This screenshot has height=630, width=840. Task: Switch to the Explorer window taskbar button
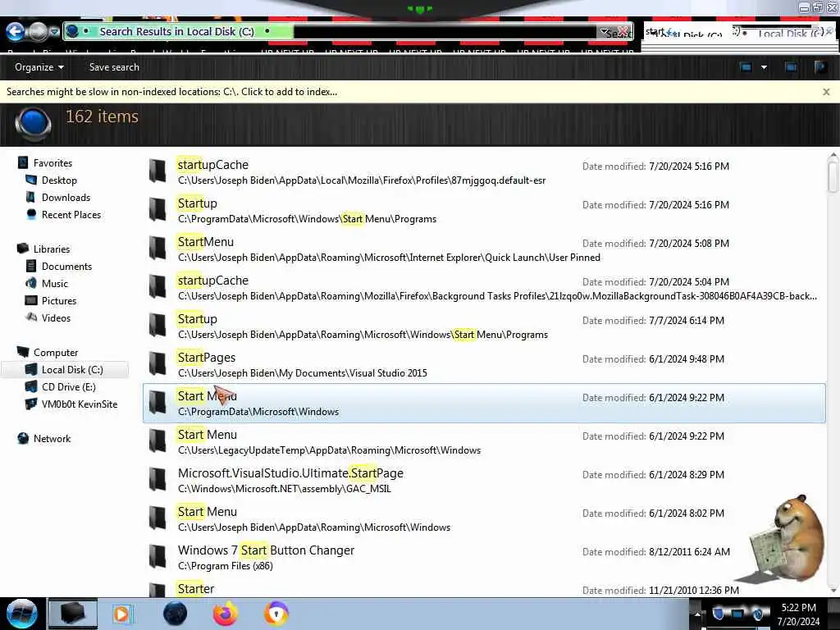coord(73,614)
